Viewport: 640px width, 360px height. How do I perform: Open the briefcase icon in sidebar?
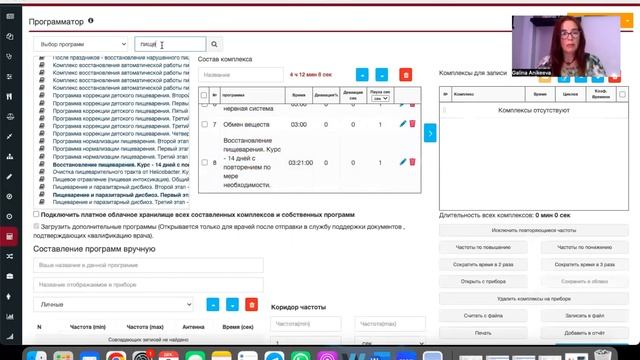click(x=9, y=276)
